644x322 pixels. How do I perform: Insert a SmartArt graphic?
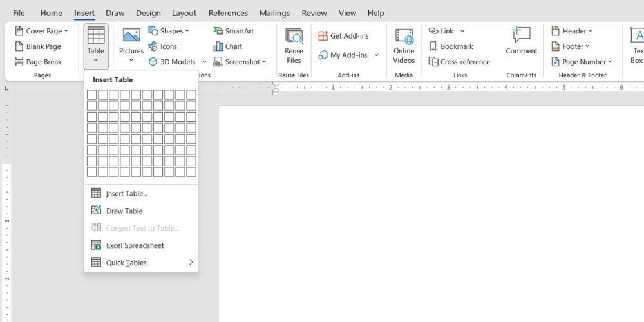233,31
